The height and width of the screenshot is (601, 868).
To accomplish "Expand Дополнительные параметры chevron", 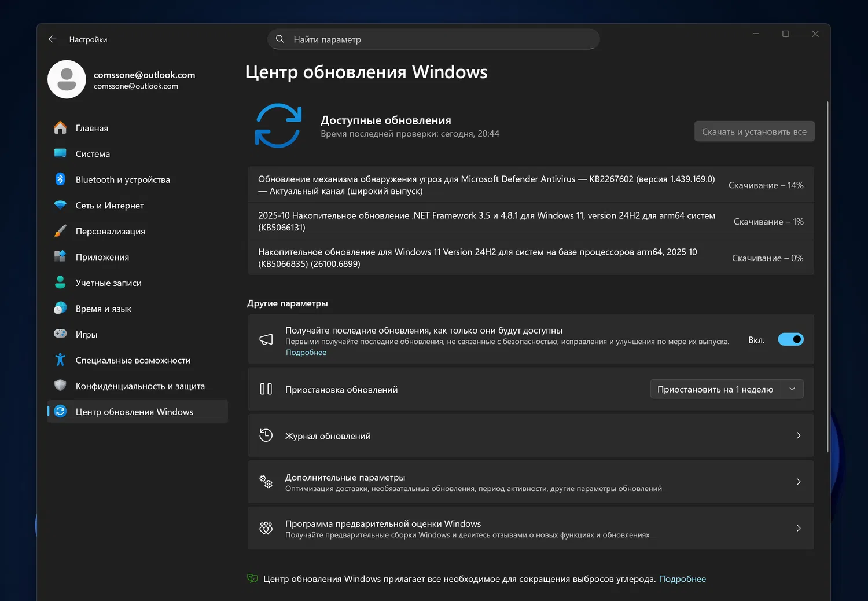I will (799, 482).
